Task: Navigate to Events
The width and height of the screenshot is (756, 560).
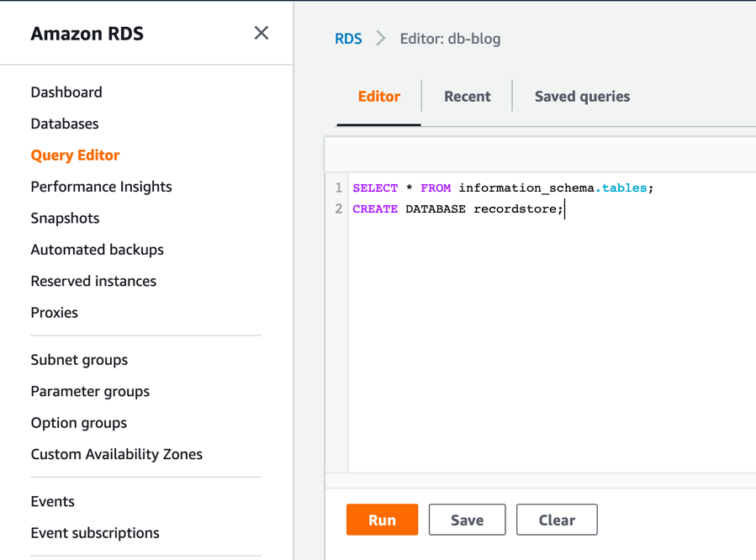Action: point(53,501)
